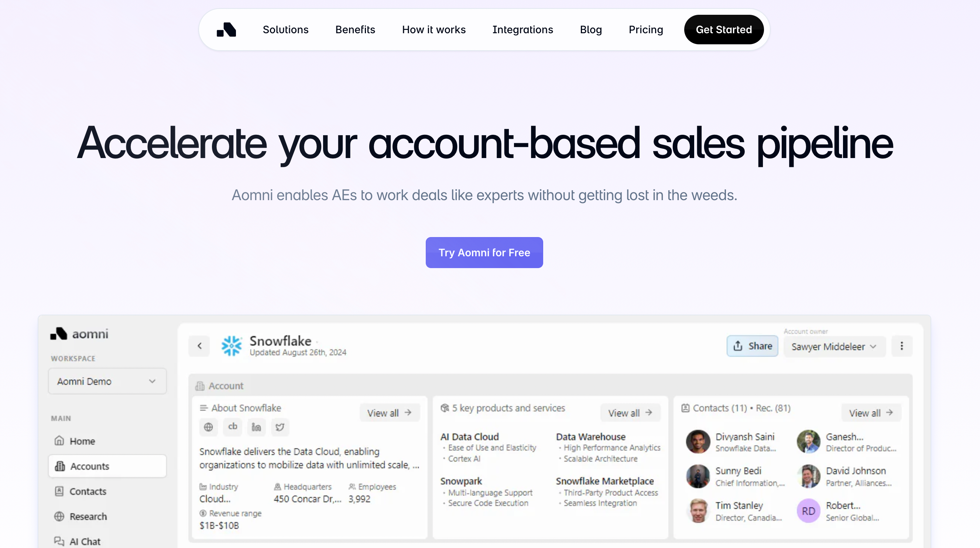Click the back arrow beside Snowflake

[199, 346]
